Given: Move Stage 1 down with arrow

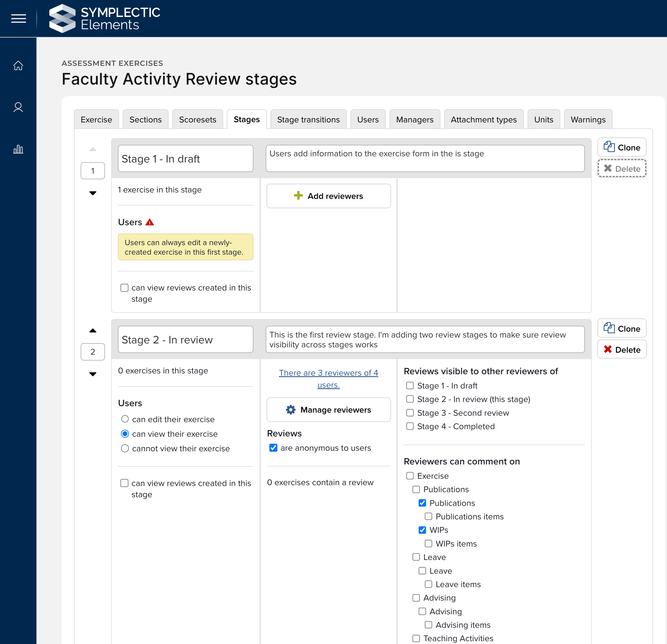Looking at the screenshot, I should 93,193.
